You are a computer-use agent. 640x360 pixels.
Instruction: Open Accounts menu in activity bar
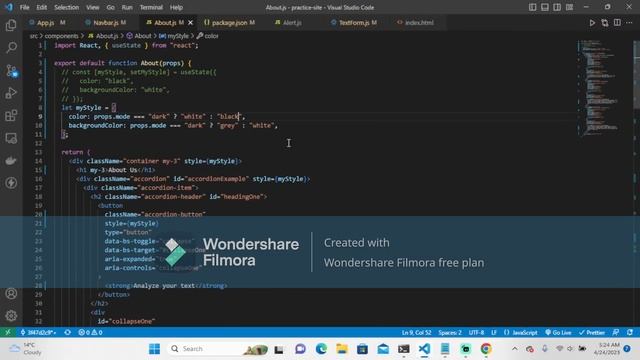(11, 293)
